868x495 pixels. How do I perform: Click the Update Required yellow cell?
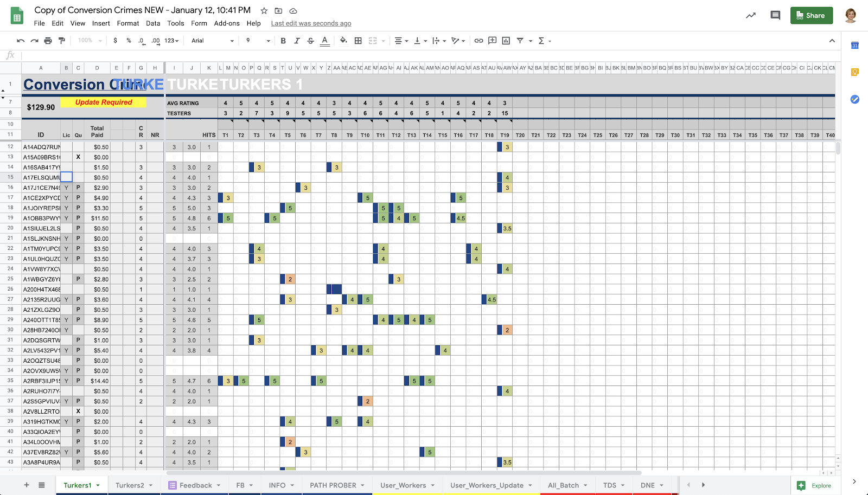pos(104,102)
